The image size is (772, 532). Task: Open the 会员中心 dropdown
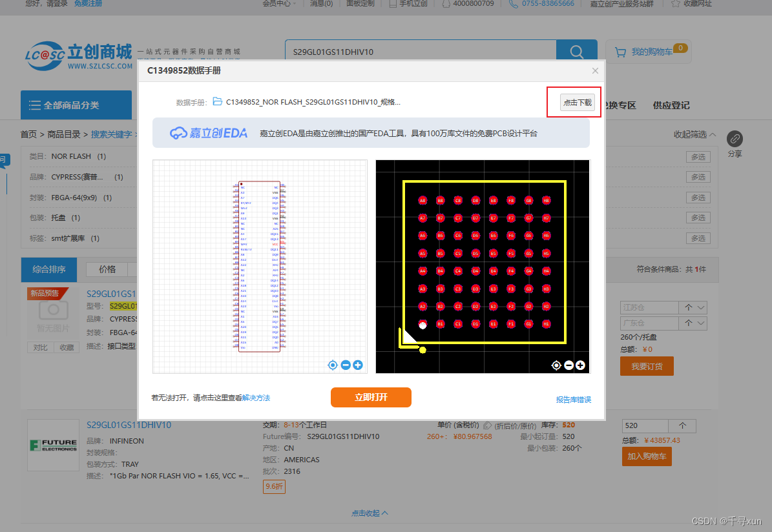click(279, 3)
